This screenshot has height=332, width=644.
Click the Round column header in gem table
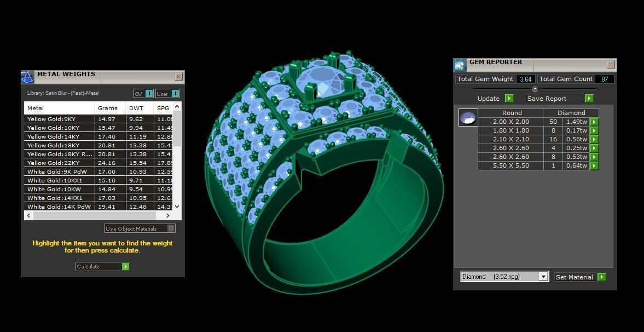(512, 113)
